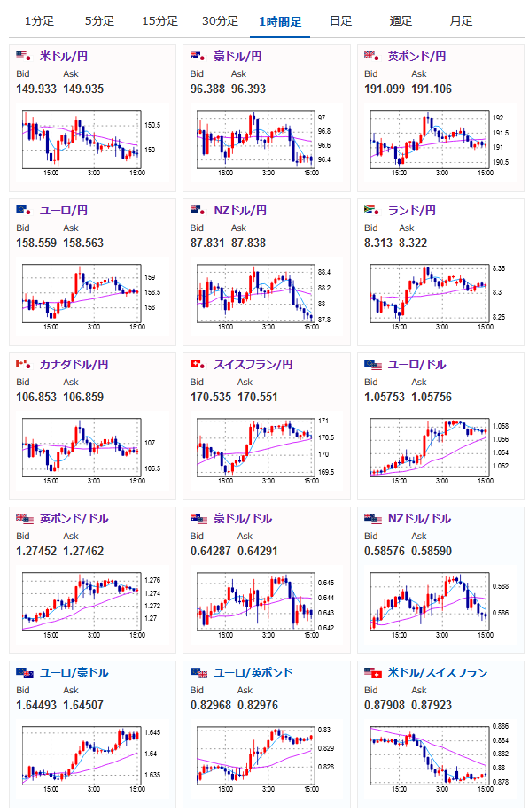Open the ユーロ/ドル pair link
The width and height of the screenshot is (529, 812).
click(416, 365)
